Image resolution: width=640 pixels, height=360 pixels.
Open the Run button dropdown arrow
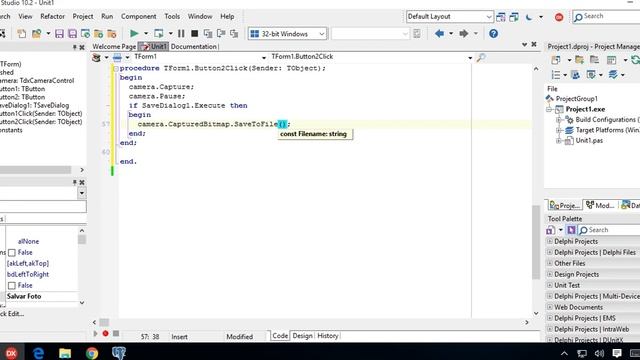(x=146, y=33)
